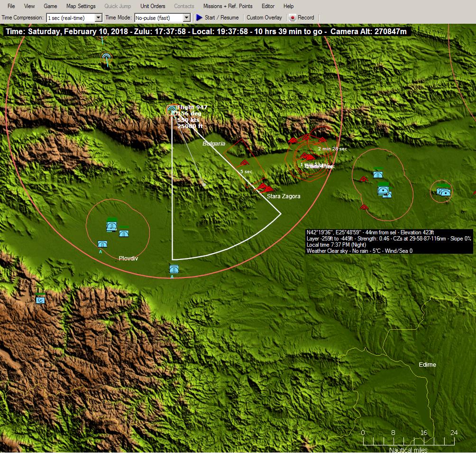The height and width of the screenshot is (453, 476).
Task: Click the nautical miles scale bar
Action: [x=408, y=442]
